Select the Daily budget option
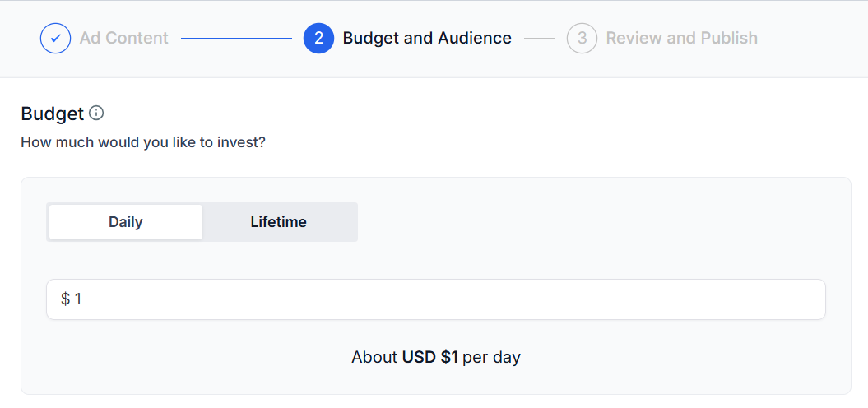Viewport: 868px width, 408px height. coord(126,222)
